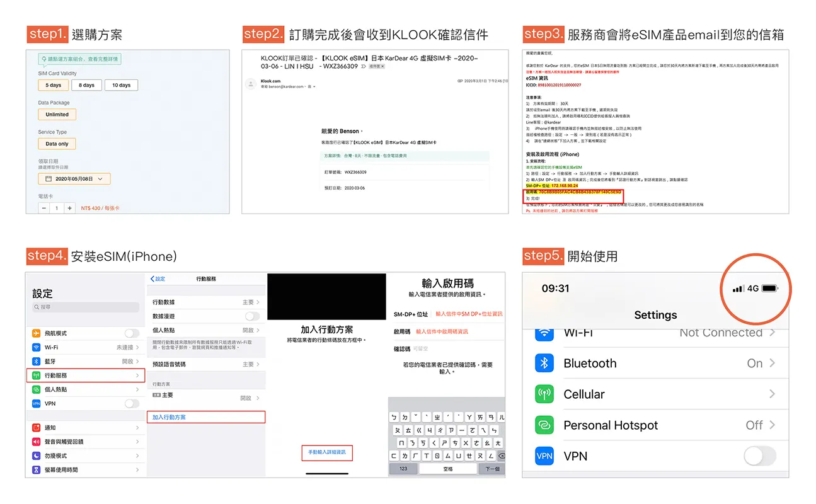Open the 行動服務 item in settings sidebar
The image size is (816, 504).
86,375
